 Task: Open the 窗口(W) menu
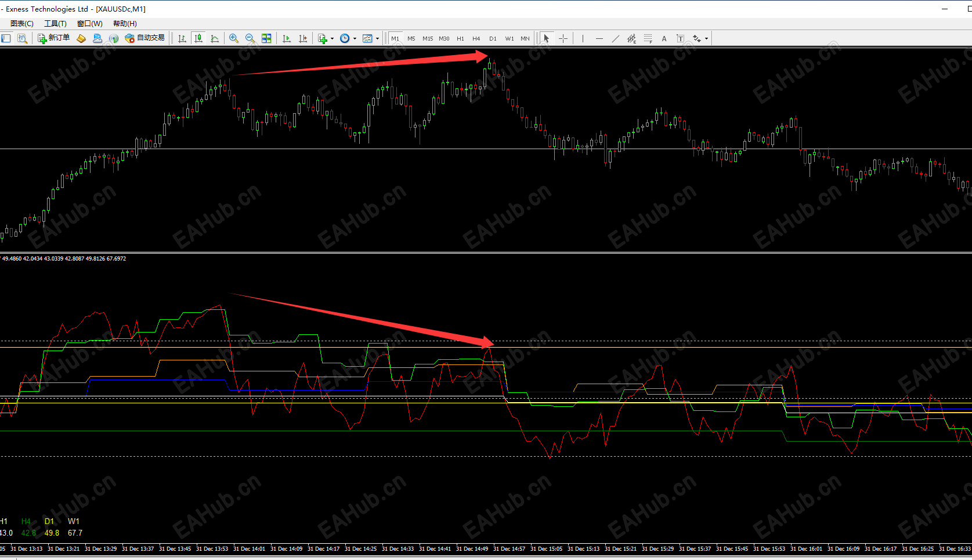90,23
